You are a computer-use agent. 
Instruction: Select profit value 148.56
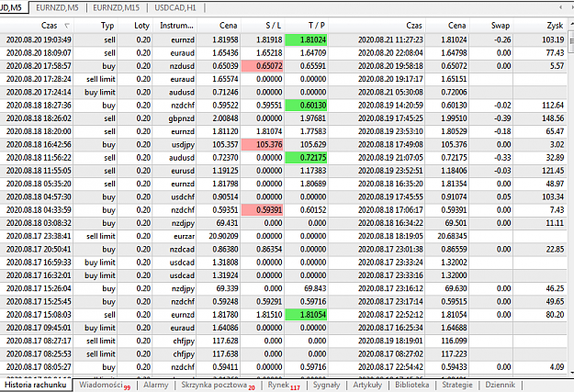tap(553, 118)
